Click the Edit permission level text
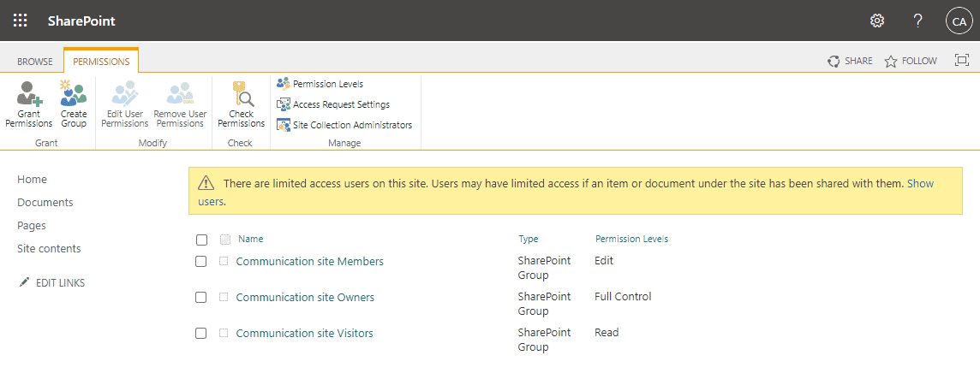The height and width of the screenshot is (385, 980). click(604, 260)
